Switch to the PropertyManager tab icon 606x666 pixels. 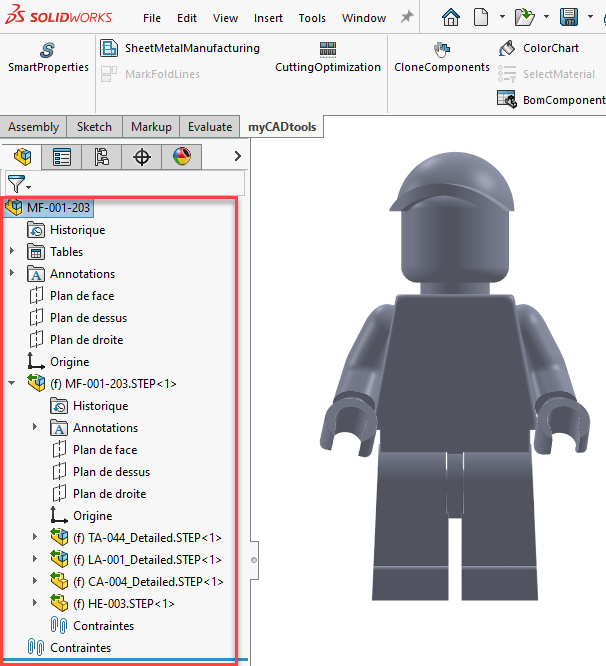[62, 157]
